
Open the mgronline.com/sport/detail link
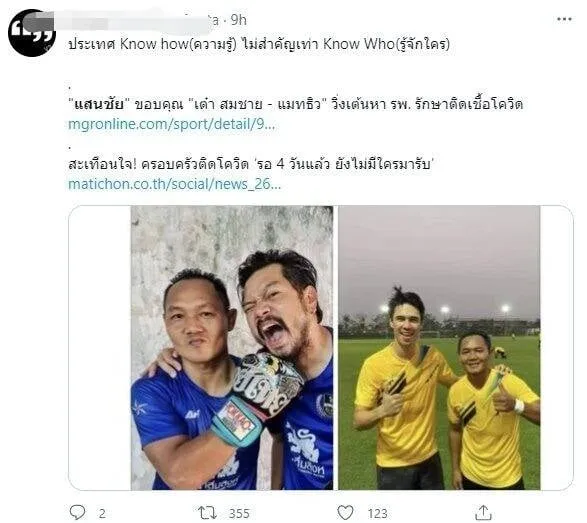click(171, 124)
